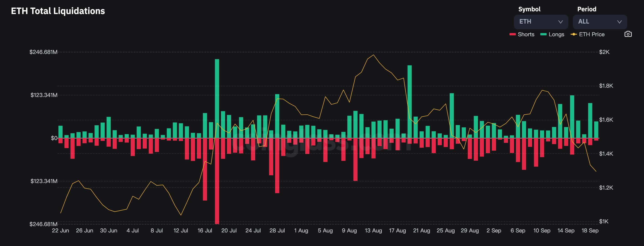Click the 16 Jul date label
The width and height of the screenshot is (644, 246).
(x=205, y=231)
